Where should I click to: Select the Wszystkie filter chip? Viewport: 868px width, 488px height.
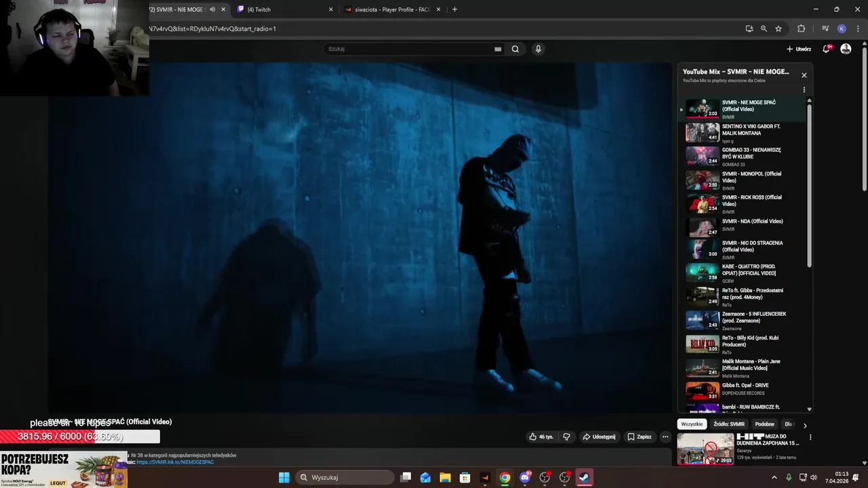point(692,424)
